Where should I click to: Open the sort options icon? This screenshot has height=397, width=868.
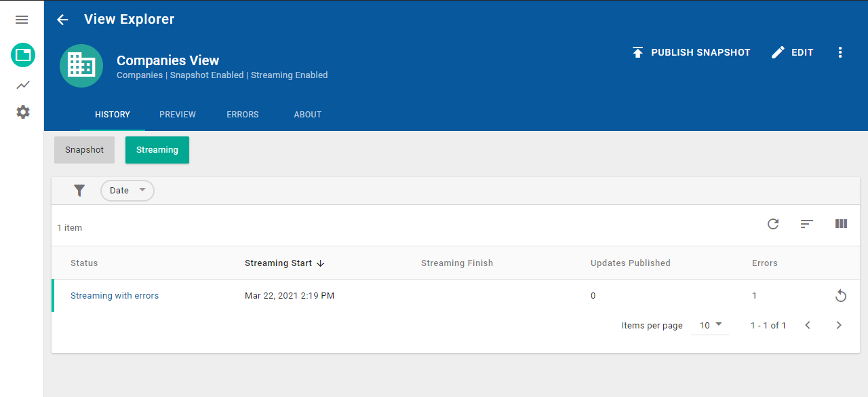click(x=806, y=224)
